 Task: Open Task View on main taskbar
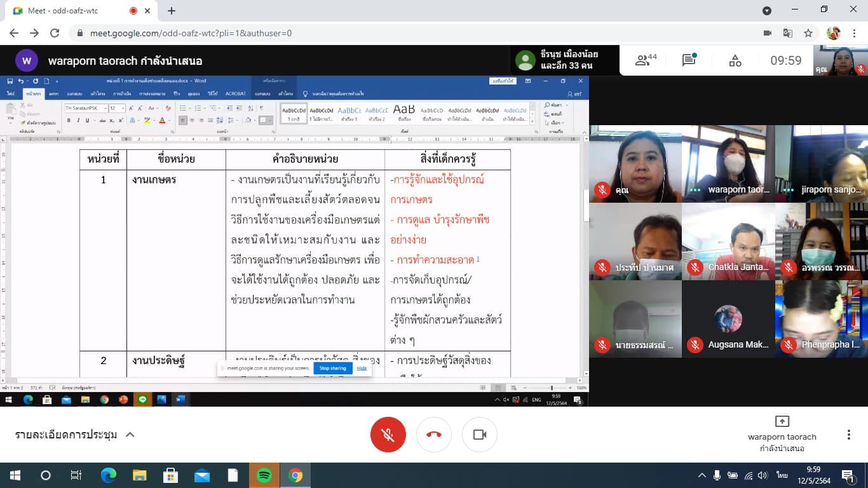pos(76,475)
